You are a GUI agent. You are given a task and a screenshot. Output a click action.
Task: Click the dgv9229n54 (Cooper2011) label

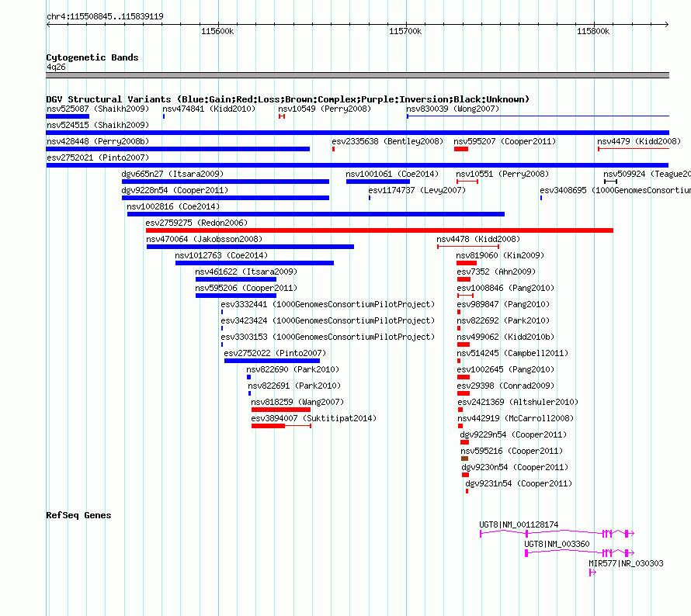[513, 434]
